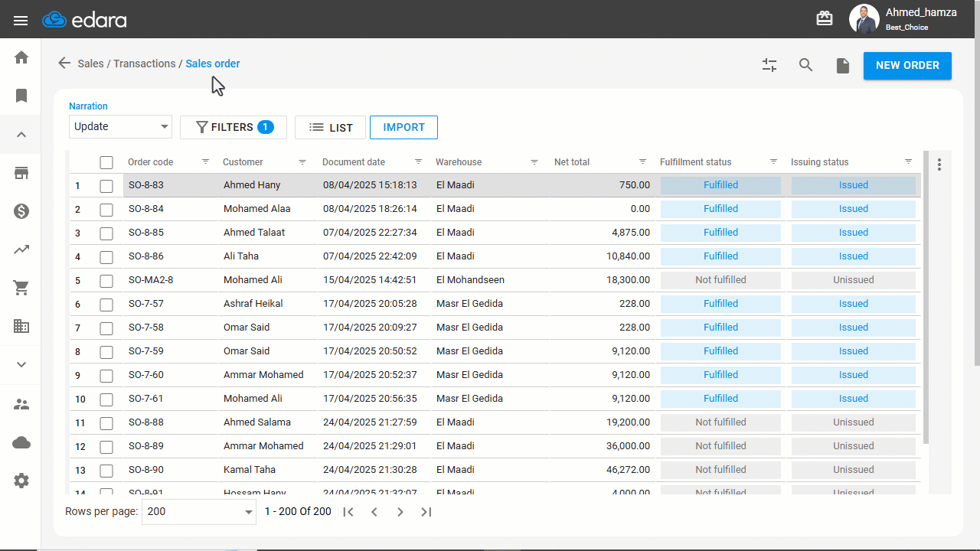980x551 pixels.
Task: Toggle the select-all header checkbox
Action: [x=106, y=162]
